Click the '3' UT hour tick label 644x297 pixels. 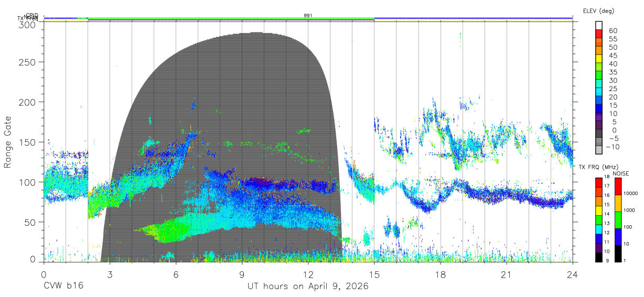110,274
